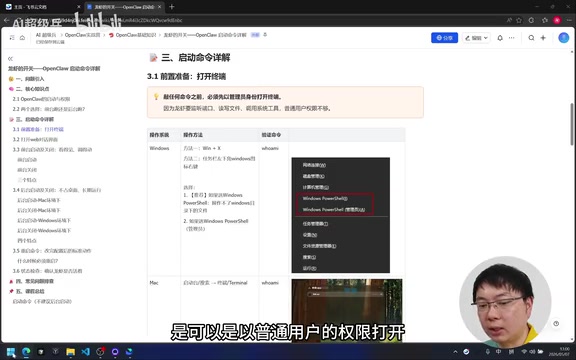The width and height of the screenshot is (576, 360).
Task: Open the three-dot more options menu
Action: click(511, 38)
